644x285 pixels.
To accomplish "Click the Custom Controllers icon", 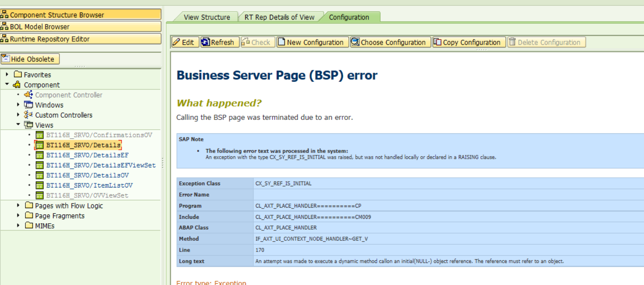I will coord(29,115).
